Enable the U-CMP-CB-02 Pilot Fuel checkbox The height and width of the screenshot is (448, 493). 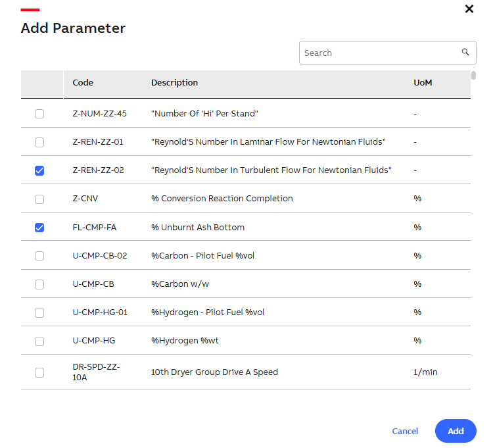click(x=39, y=256)
